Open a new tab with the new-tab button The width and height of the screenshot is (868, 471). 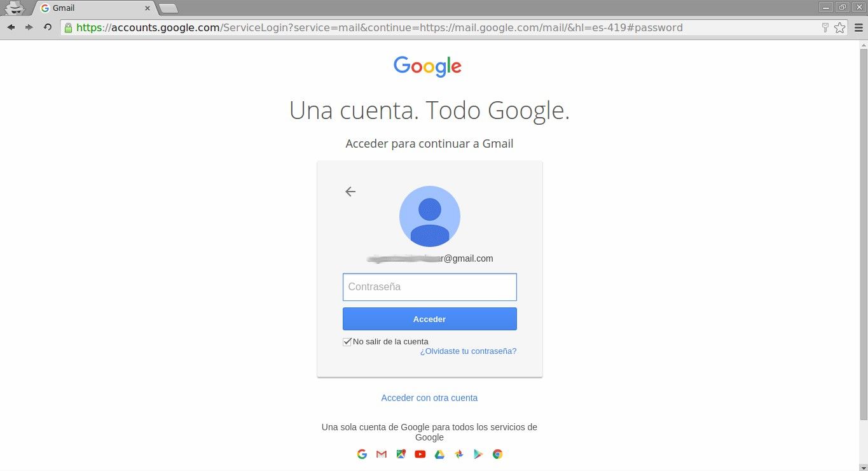tap(168, 8)
